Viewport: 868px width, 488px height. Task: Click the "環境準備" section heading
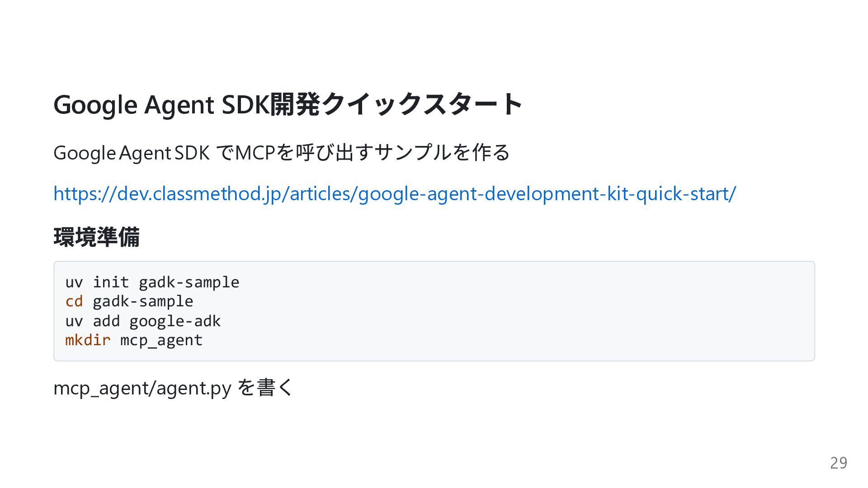coord(96,237)
